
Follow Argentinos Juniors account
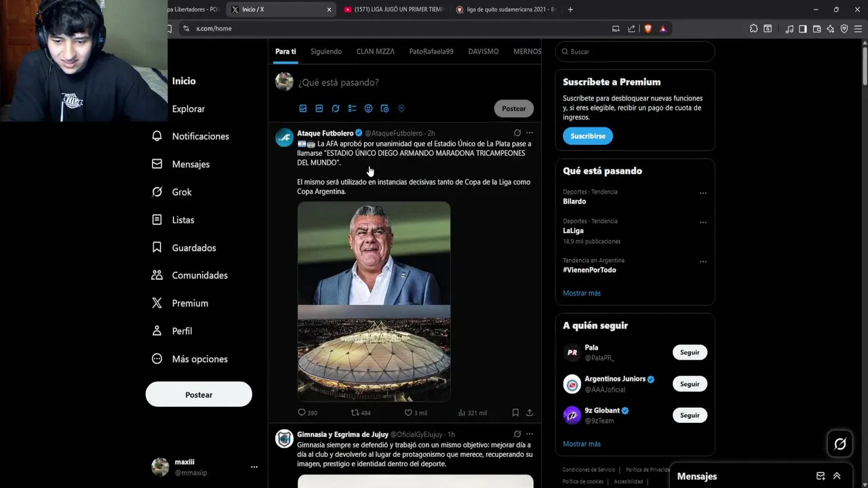tap(690, 384)
